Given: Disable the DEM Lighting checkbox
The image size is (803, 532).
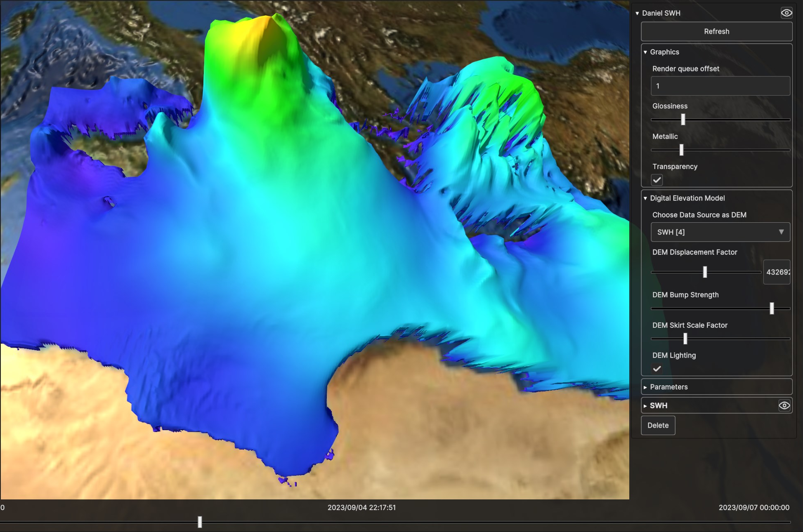Looking at the screenshot, I should click(657, 369).
